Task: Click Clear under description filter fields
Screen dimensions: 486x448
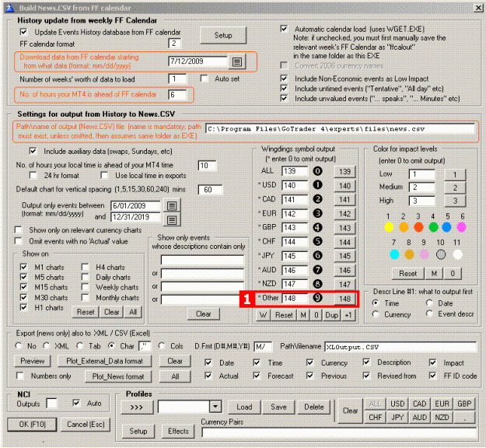Action: point(203,314)
